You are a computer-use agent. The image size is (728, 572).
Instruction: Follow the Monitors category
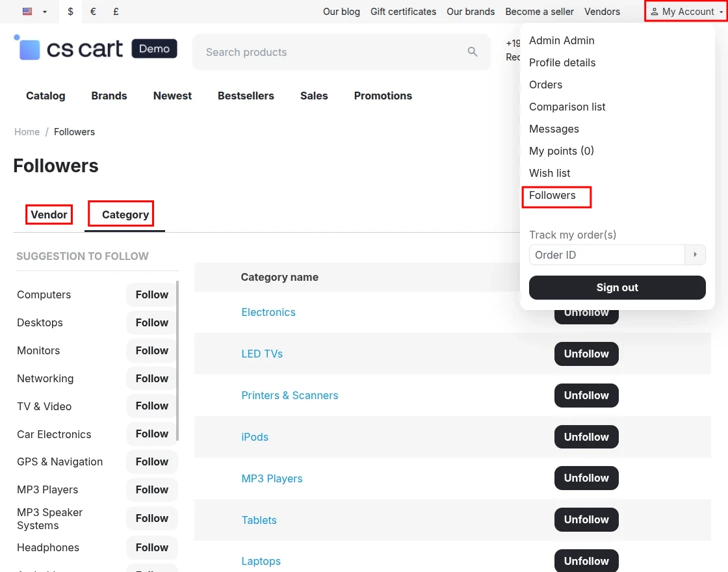(152, 350)
